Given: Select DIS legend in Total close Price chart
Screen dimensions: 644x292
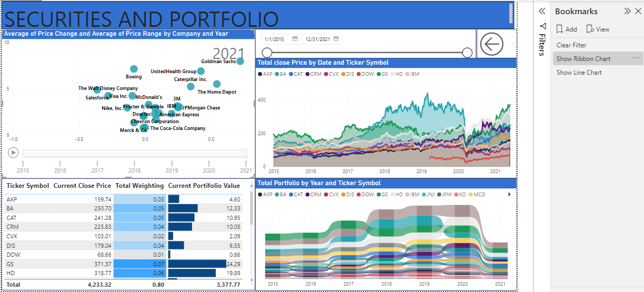Looking at the screenshot, I should tap(348, 74).
